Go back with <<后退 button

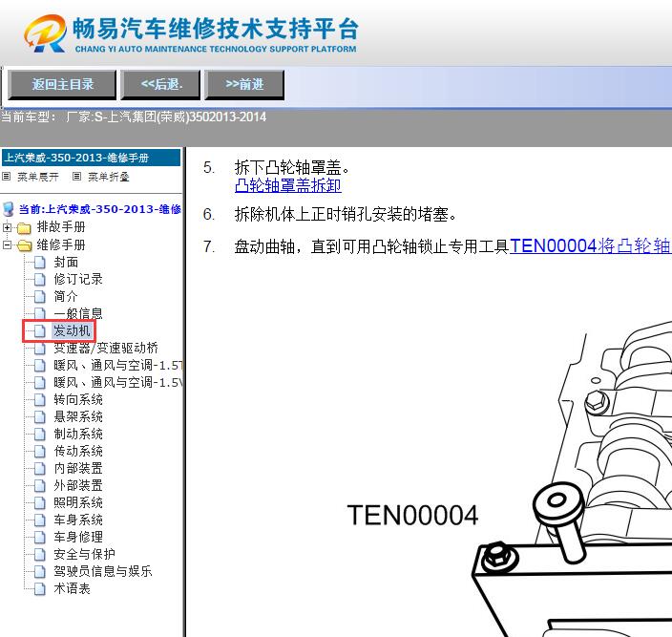pos(160,84)
